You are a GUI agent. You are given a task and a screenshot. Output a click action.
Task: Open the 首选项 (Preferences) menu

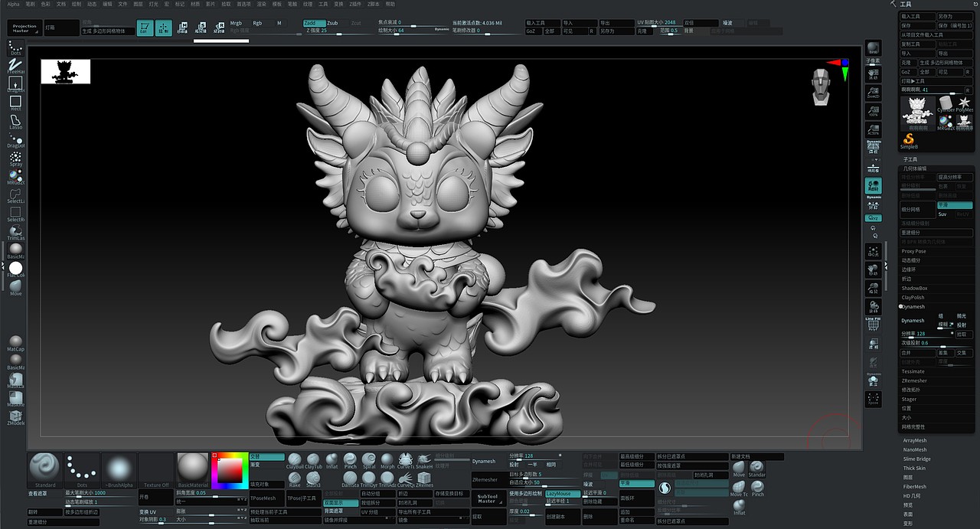(244, 4)
